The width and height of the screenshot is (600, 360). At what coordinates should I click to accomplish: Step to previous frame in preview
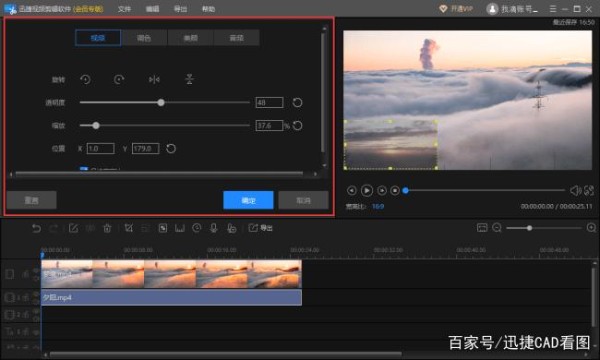352,191
